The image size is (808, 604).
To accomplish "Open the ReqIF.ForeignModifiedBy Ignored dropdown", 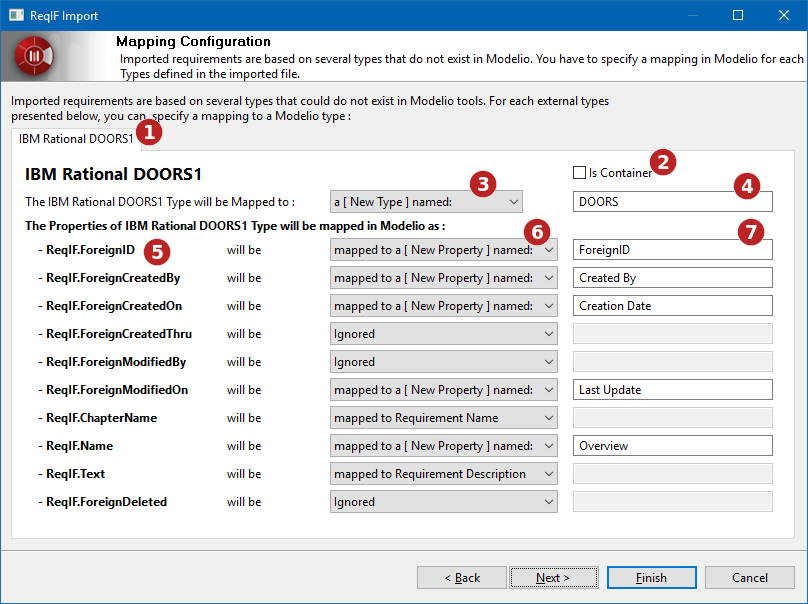I will point(444,362).
